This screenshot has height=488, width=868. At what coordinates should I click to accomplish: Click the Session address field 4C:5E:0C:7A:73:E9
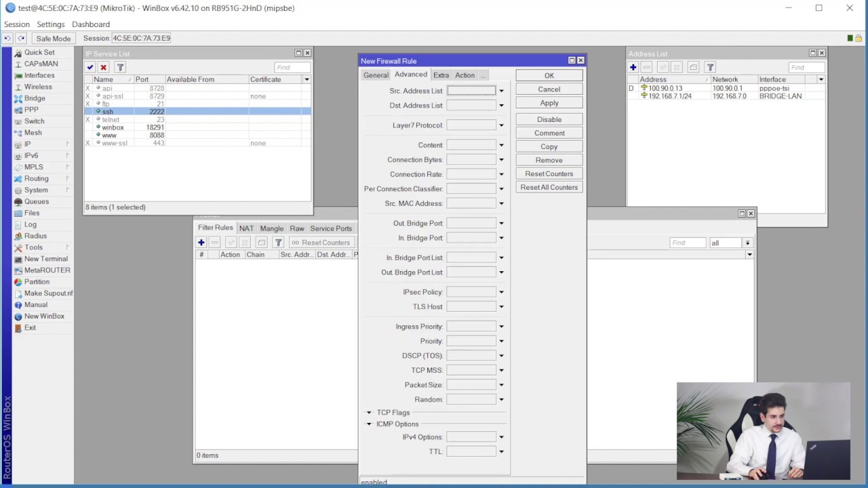coord(142,39)
